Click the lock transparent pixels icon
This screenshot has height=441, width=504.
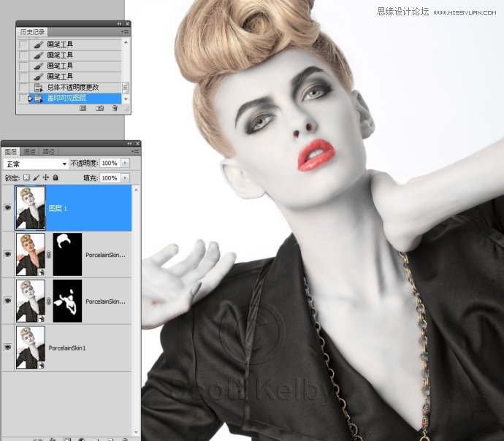[27, 177]
